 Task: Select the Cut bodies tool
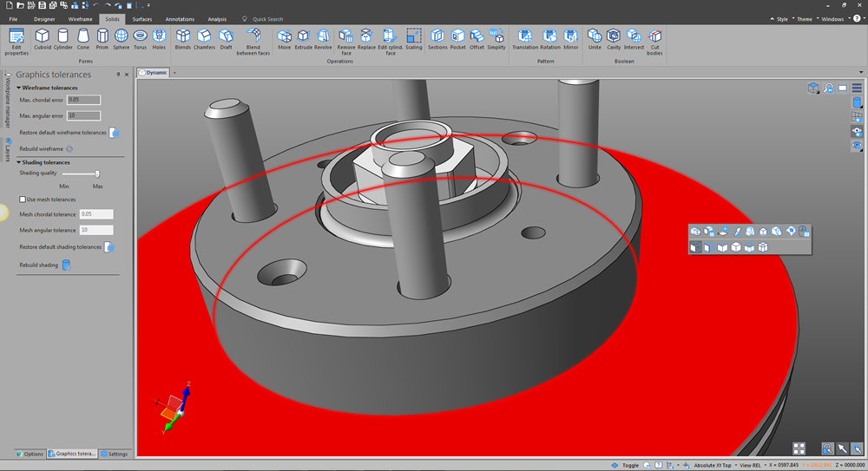coord(654,42)
